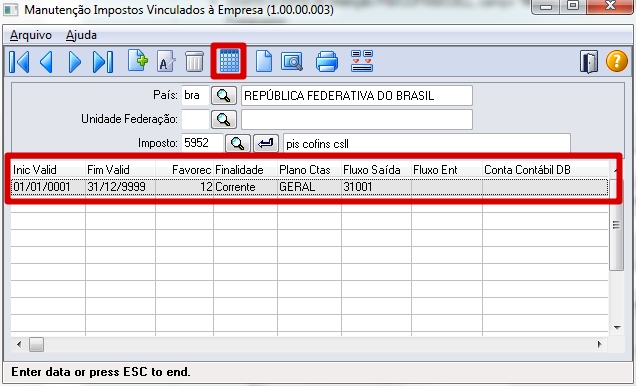
Task: Select the 31001 cell
Action: [x=376, y=187]
